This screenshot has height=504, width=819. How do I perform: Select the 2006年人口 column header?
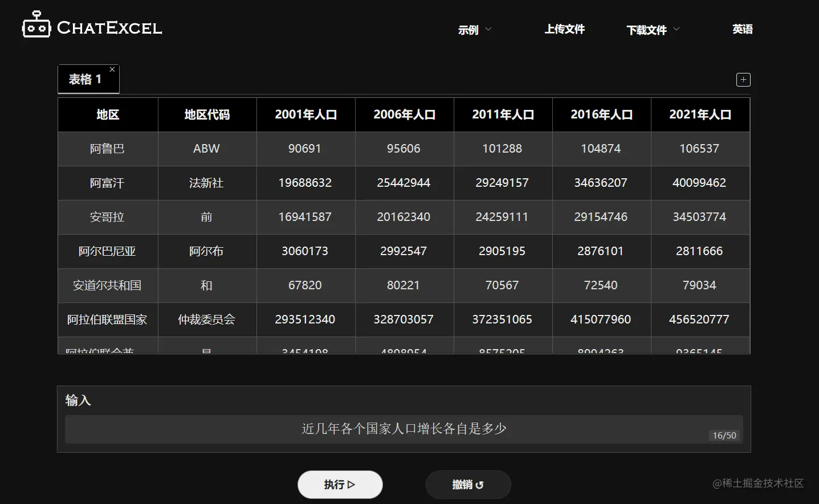coord(404,114)
